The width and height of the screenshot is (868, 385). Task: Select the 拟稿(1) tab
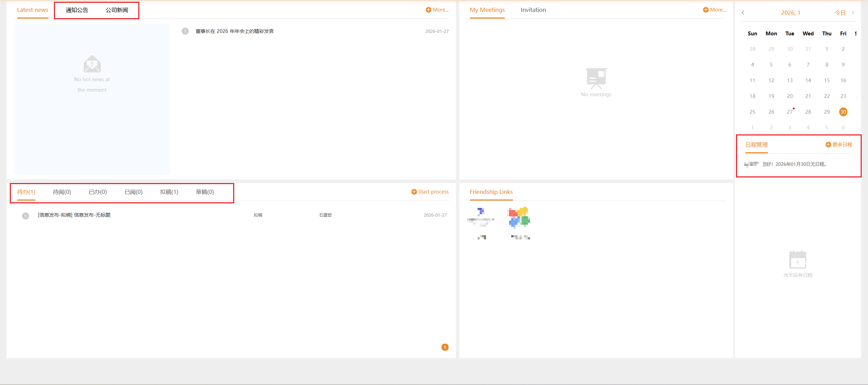click(169, 192)
